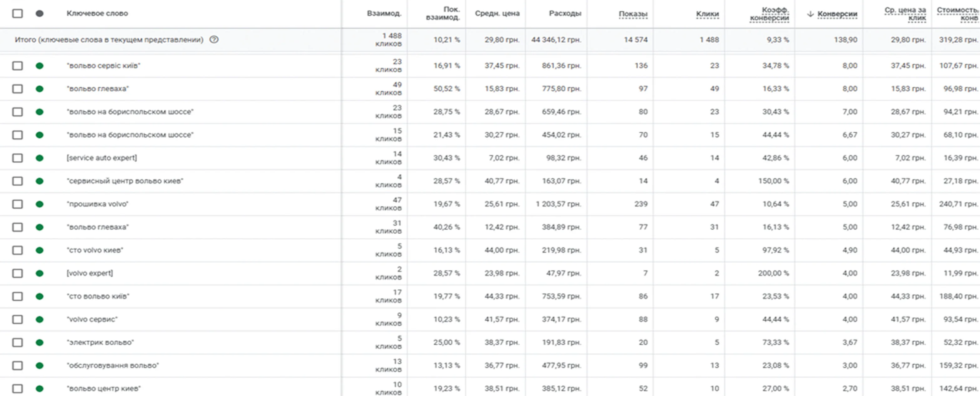Check the "вольво центр киев" row
This screenshot has height=396, width=980.
[18, 389]
